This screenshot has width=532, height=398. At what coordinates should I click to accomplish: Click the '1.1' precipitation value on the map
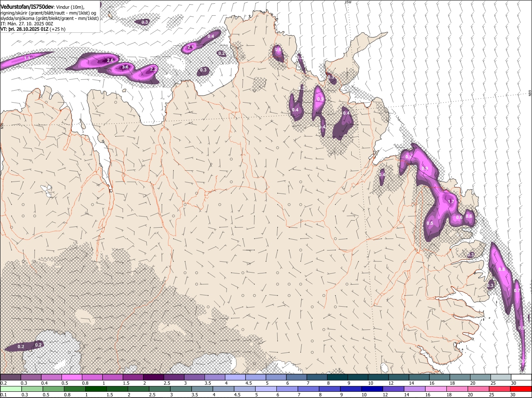click(x=27, y=58)
